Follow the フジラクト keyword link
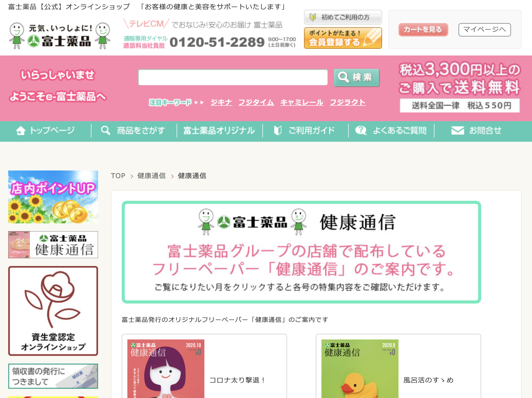 (x=348, y=102)
